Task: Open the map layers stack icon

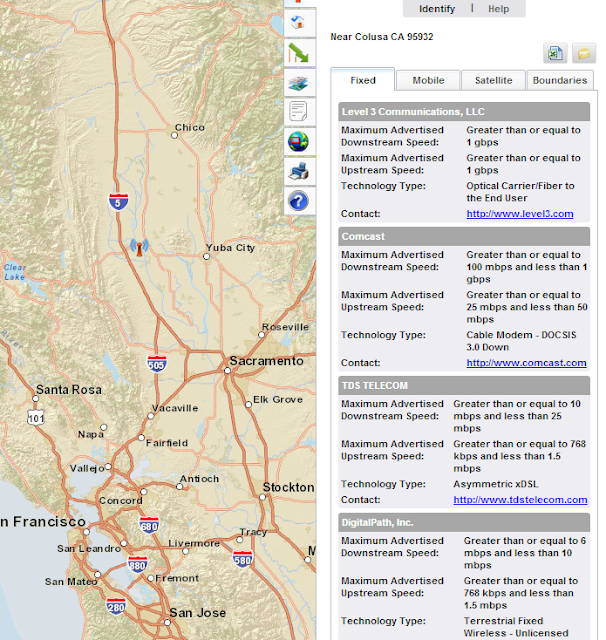Action: [299, 83]
